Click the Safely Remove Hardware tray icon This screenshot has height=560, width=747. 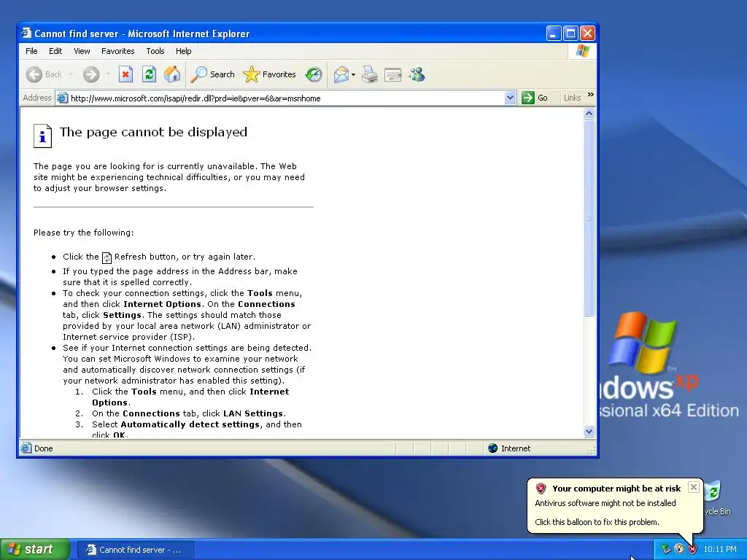click(x=665, y=549)
